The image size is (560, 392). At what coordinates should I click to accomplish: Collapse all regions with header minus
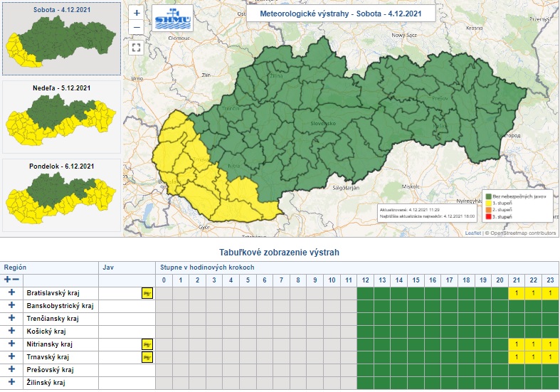(16, 280)
